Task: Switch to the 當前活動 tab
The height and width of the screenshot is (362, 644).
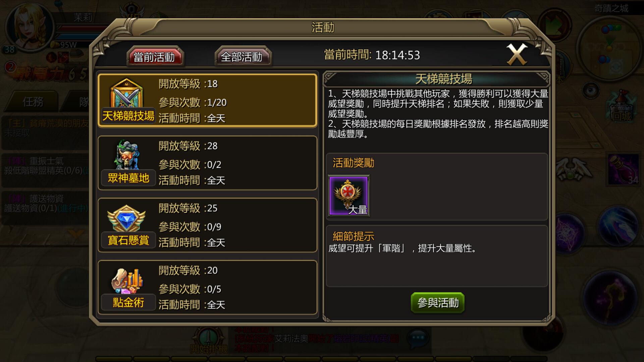Action: 154,57
